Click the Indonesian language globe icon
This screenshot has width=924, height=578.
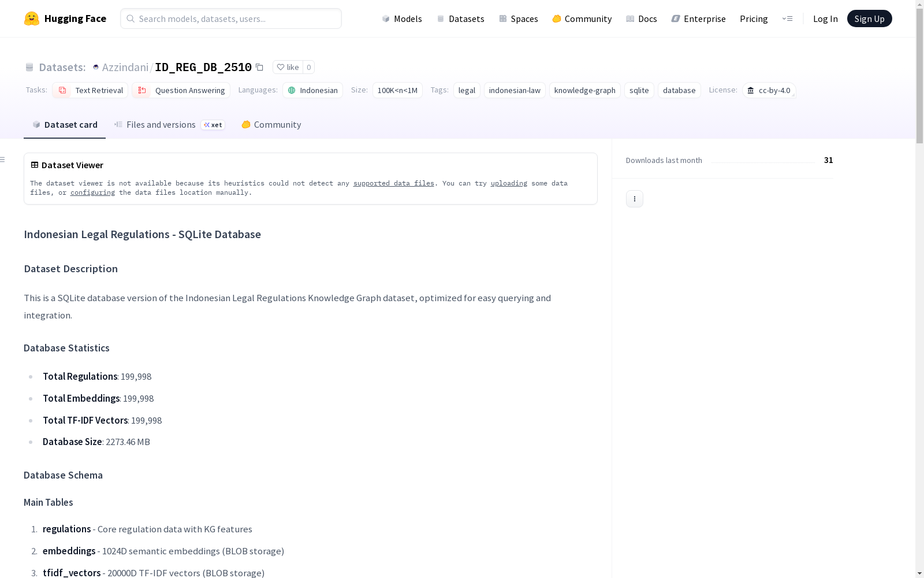[x=292, y=90]
